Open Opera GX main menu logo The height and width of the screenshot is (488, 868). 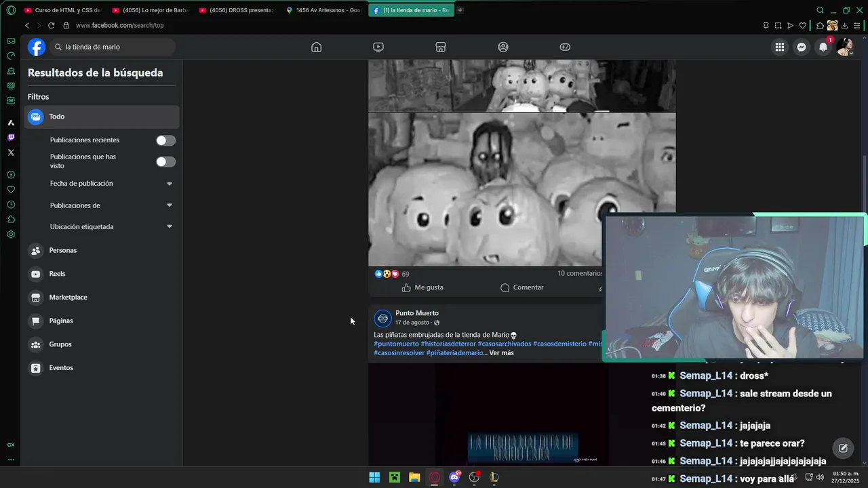(11, 10)
